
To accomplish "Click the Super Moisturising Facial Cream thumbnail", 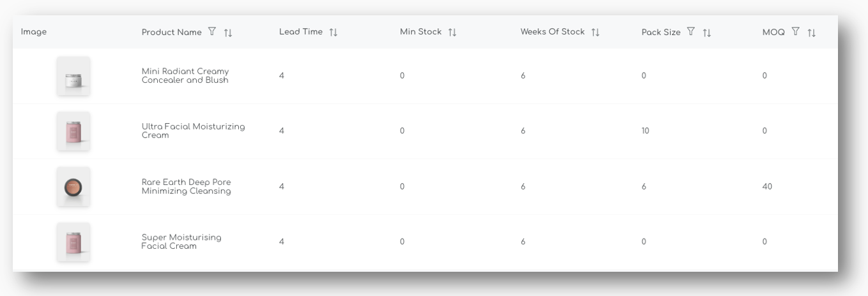I will (x=73, y=242).
